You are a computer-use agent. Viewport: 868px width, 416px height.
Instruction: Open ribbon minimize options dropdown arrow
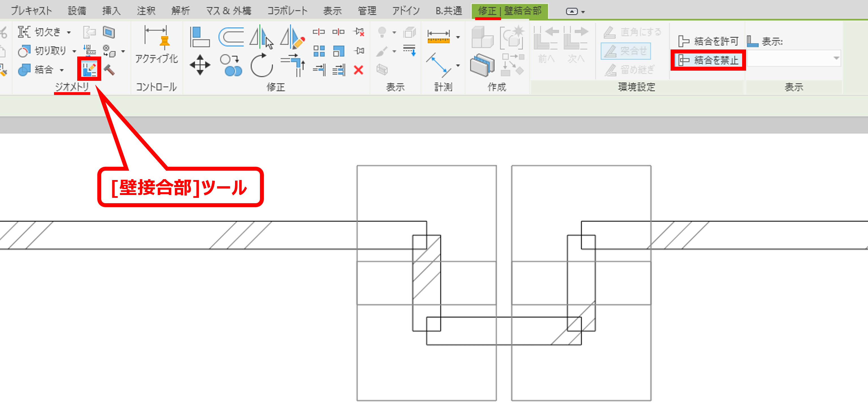click(x=583, y=12)
